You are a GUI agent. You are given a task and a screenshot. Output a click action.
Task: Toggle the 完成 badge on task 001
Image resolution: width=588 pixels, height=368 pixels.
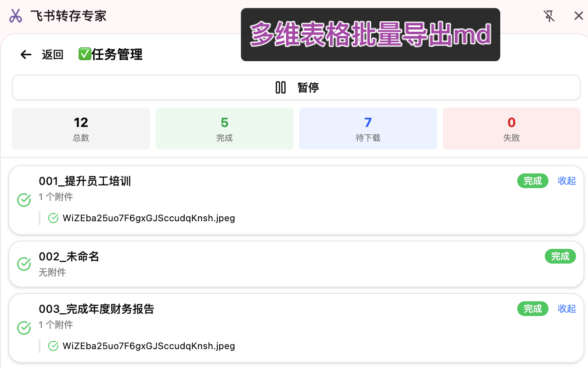pos(532,181)
